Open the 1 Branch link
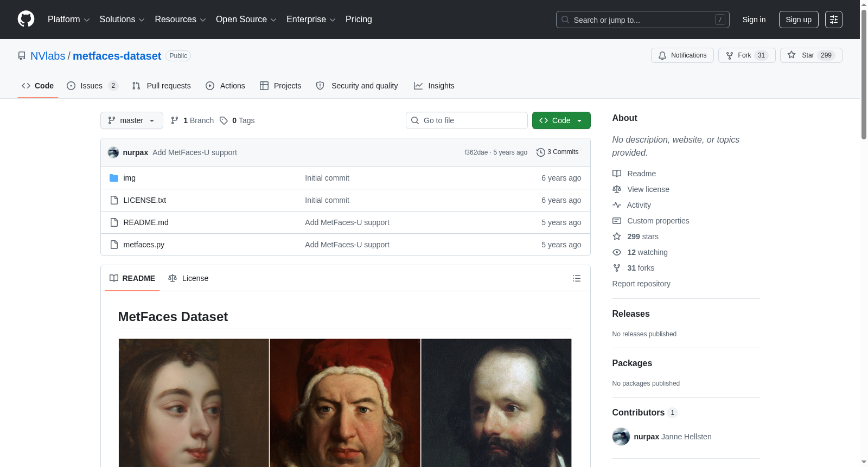The image size is (868, 467). [192, 120]
